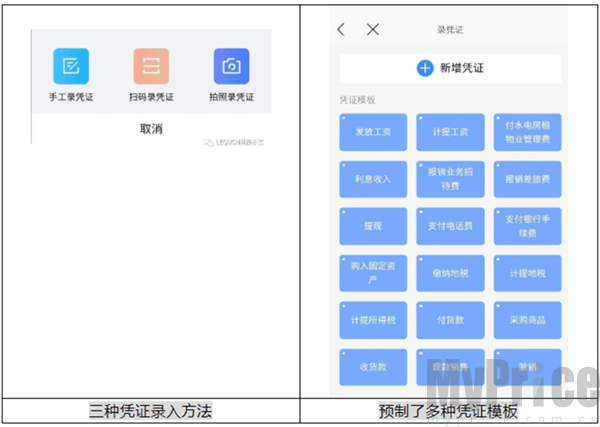Click the 凭证模板 section label

click(x=357, y=100)
